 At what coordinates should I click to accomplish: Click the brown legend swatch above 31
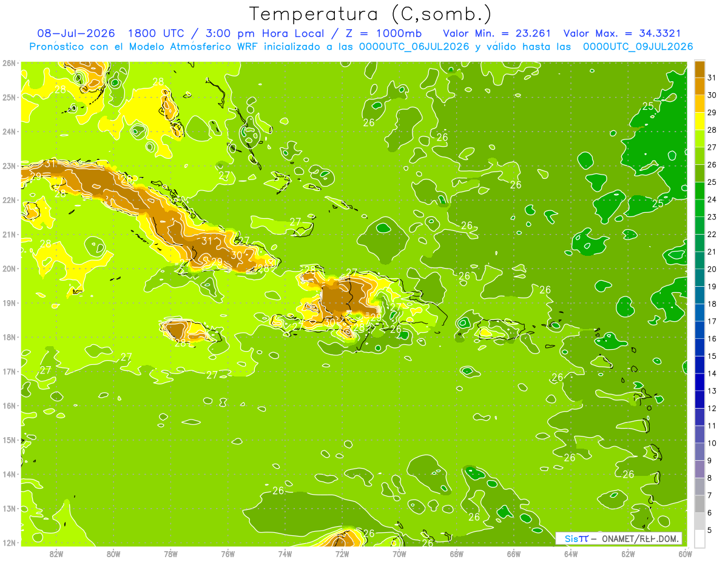699,69
